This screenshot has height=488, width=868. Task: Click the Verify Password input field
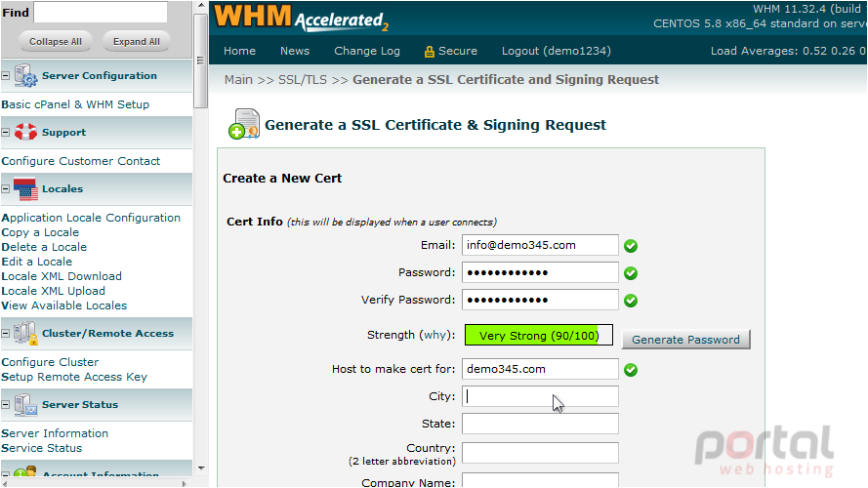(x=540, y=300)
